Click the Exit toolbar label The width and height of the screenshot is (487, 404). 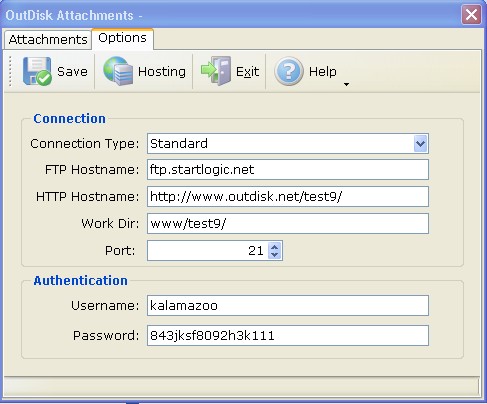pos(247,71)
